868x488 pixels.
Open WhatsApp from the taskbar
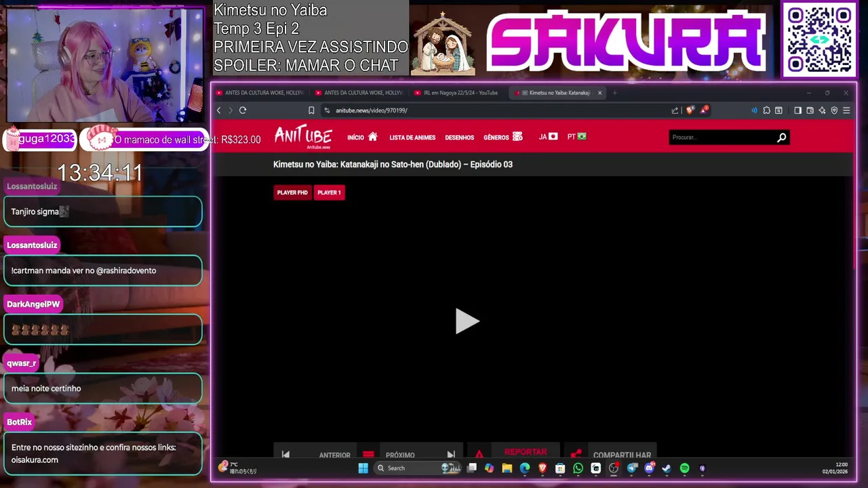pos(578,468)
